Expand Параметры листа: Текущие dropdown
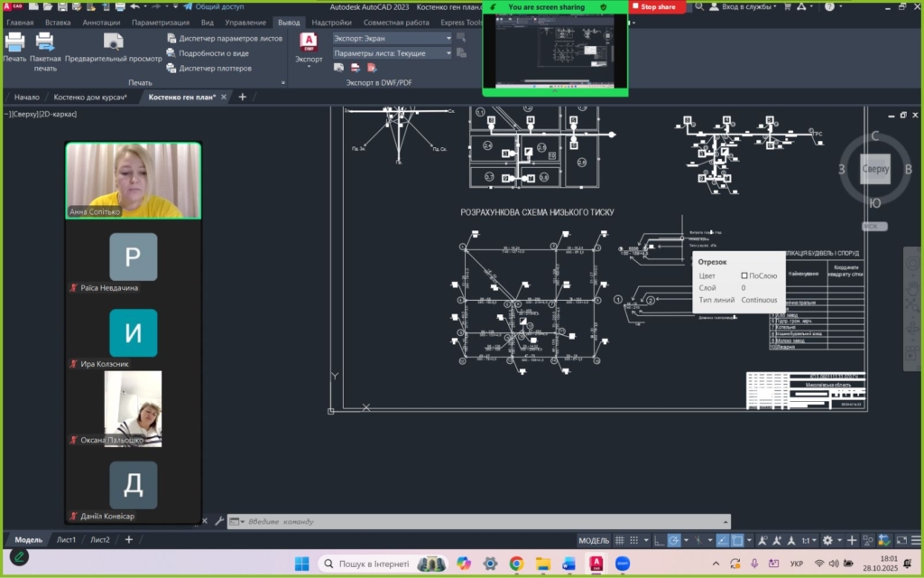The height and width of the screenshot is (578, 924). click(448, 53)
